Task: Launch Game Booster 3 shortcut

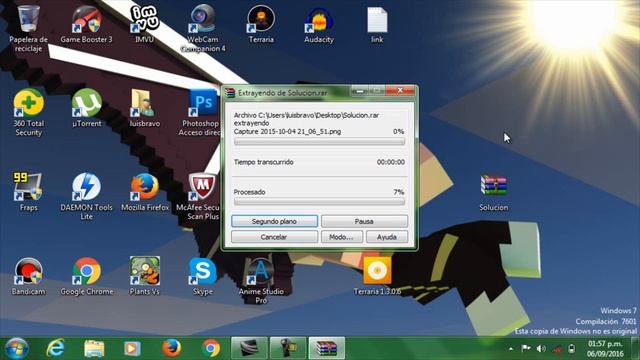Action: 86,20
